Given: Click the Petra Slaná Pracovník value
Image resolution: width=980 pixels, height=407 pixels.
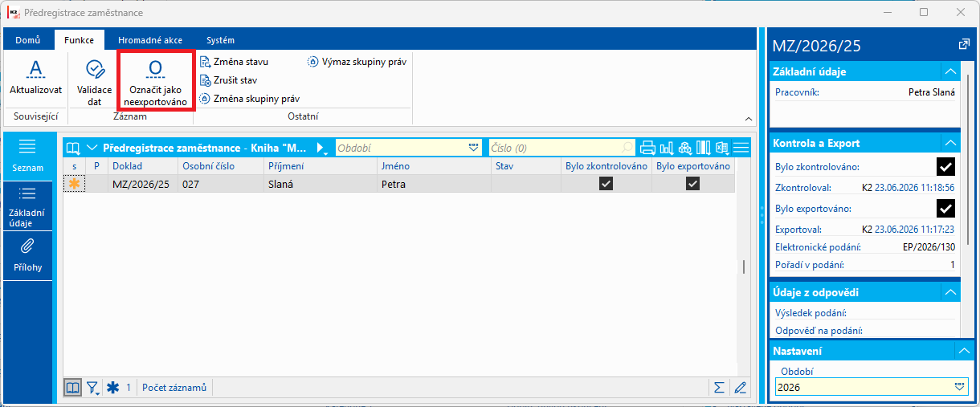Looking at the screenshot, I should click(932, 92).
